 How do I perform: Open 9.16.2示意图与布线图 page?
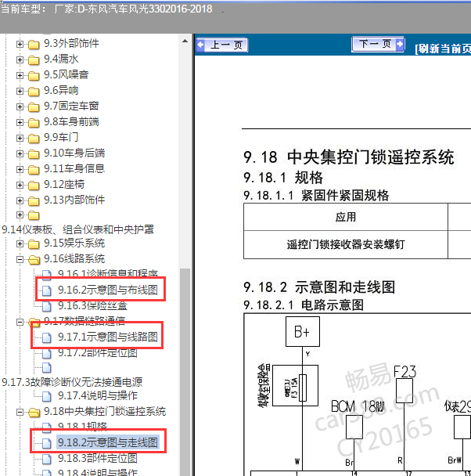point(108,290)
